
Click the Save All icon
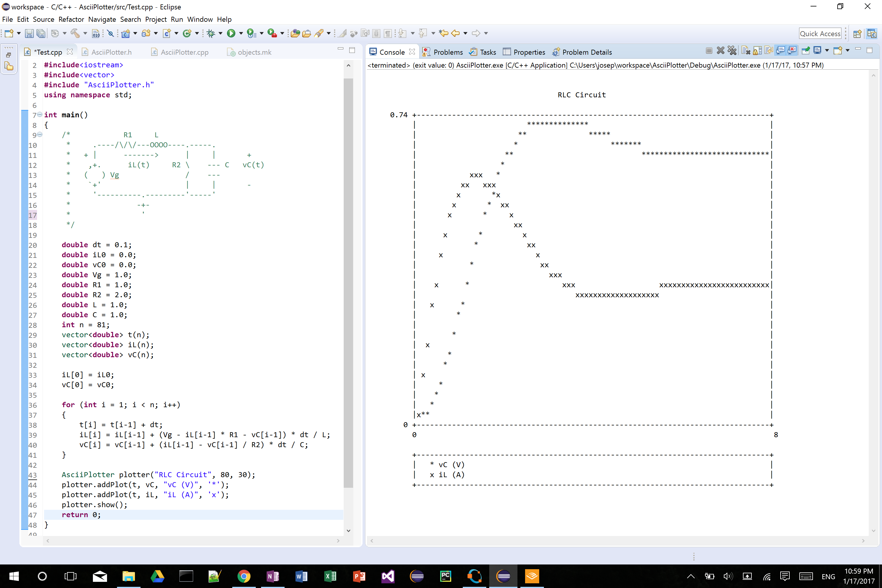41,34
